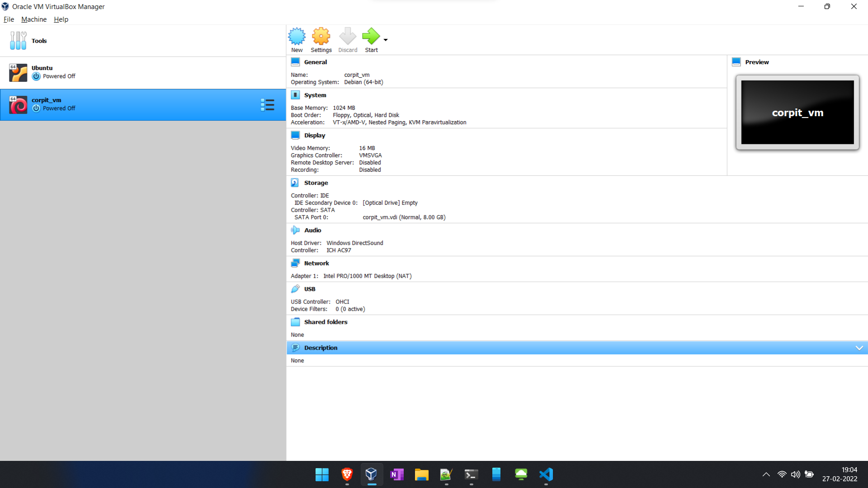Open Settings gear for corpit_vm
Image resolution: width=868 pixels, height=488 pixels.
[321, 37]
